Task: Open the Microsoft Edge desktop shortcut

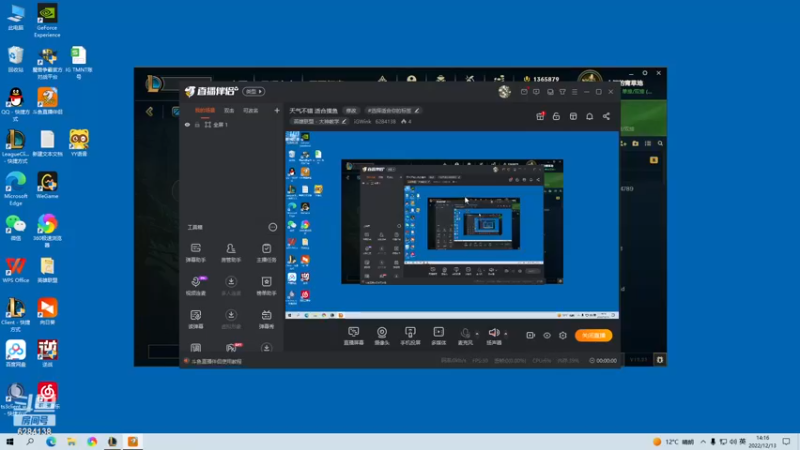Action: tap(15, 189)
